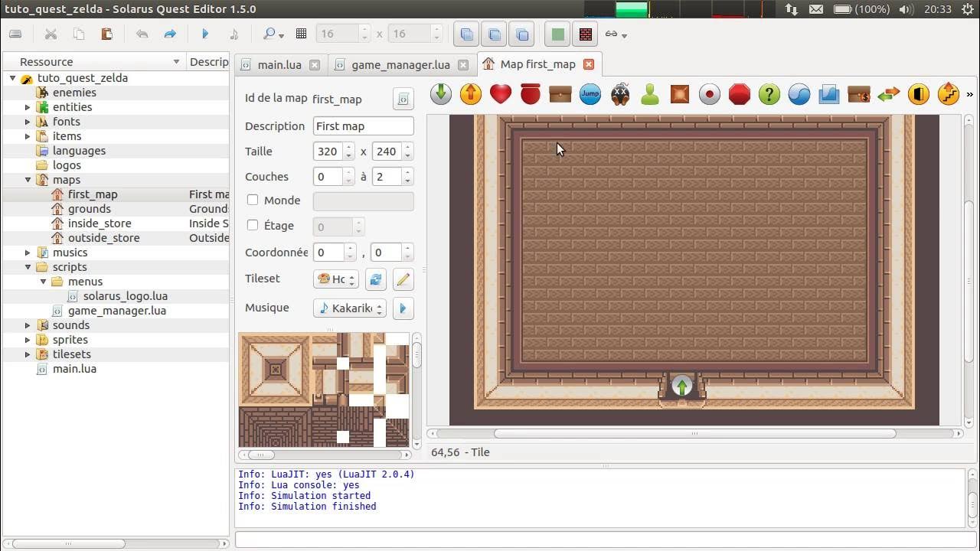Select the Door entity tool
980x551 pixels.
[x=919, y=94]
